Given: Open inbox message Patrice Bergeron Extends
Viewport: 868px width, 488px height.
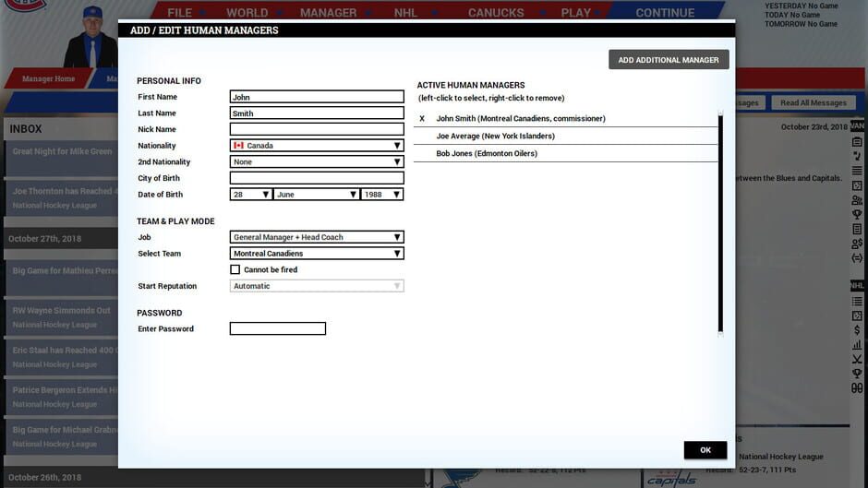Looking at the screenshot, I should [x=61, y=398].
